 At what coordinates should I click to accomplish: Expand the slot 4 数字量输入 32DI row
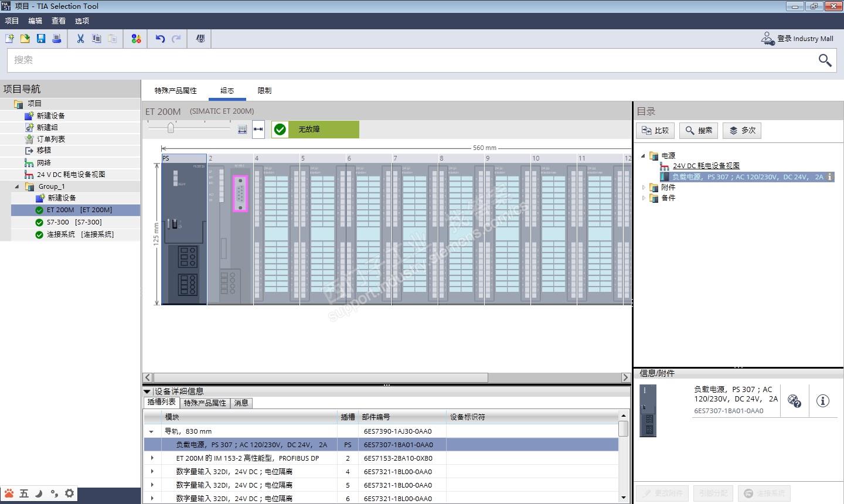click(152, 472)
